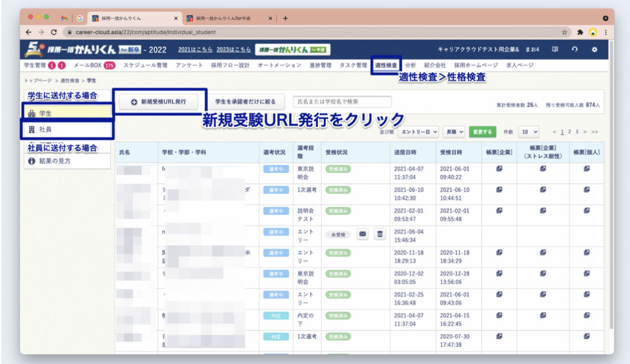This screenshot has width=630, height=364.
Task: Click the green 変更する button
Action: point(482,131)
